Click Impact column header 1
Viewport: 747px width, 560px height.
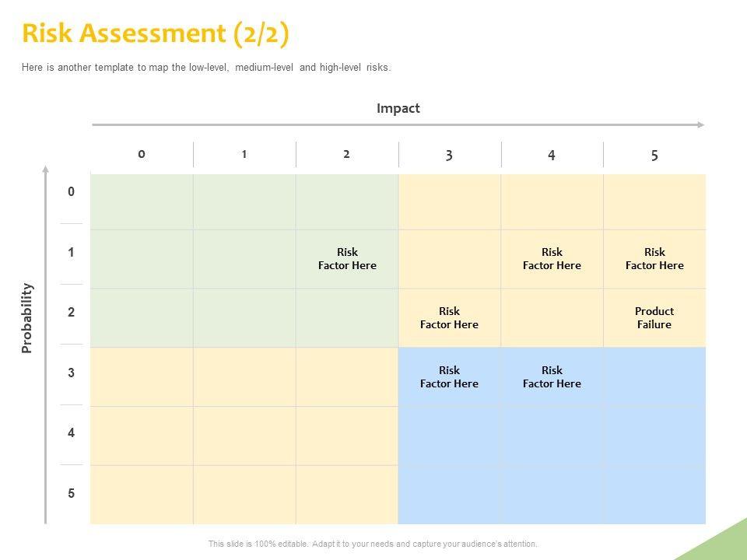pos(244,154)
